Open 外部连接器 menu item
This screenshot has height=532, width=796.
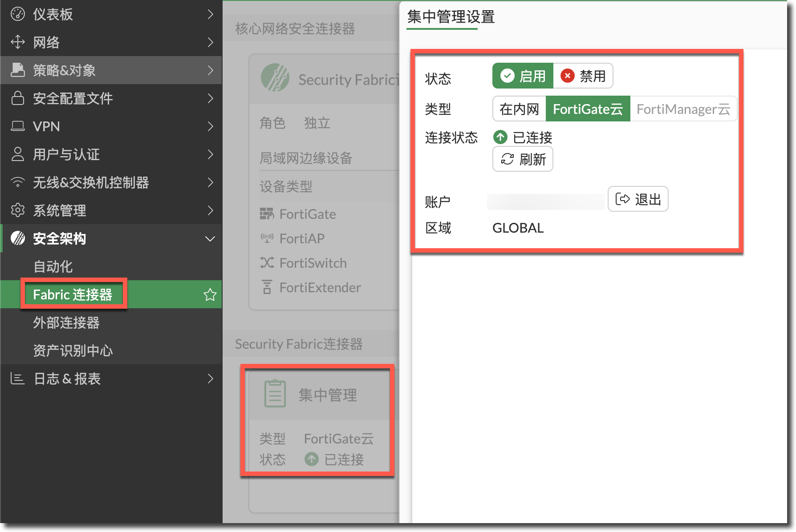(66, 322)
